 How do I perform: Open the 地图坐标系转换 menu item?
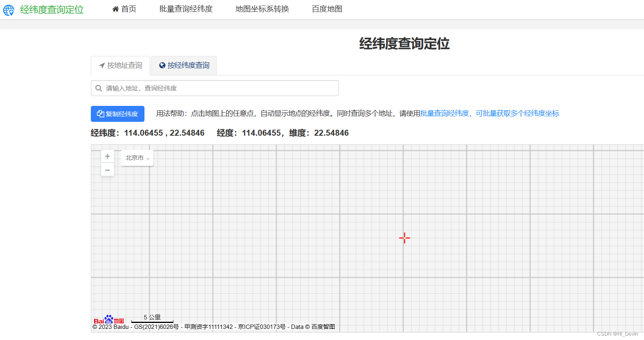point(262,9)
